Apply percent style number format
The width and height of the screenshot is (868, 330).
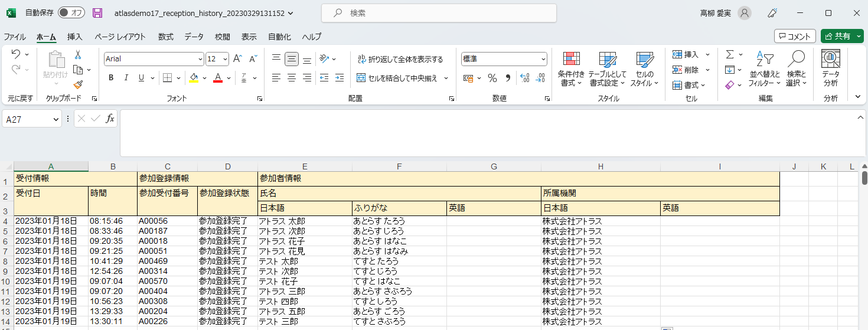[x=492, y=78]
